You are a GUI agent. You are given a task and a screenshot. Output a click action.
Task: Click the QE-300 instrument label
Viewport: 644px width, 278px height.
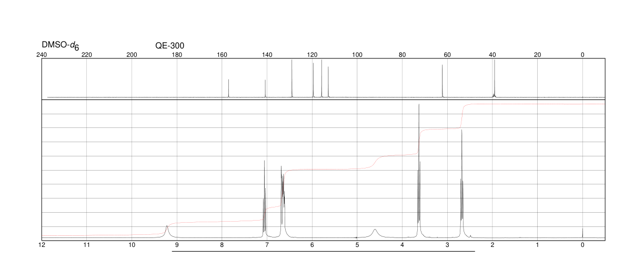(x=169, y=46)
